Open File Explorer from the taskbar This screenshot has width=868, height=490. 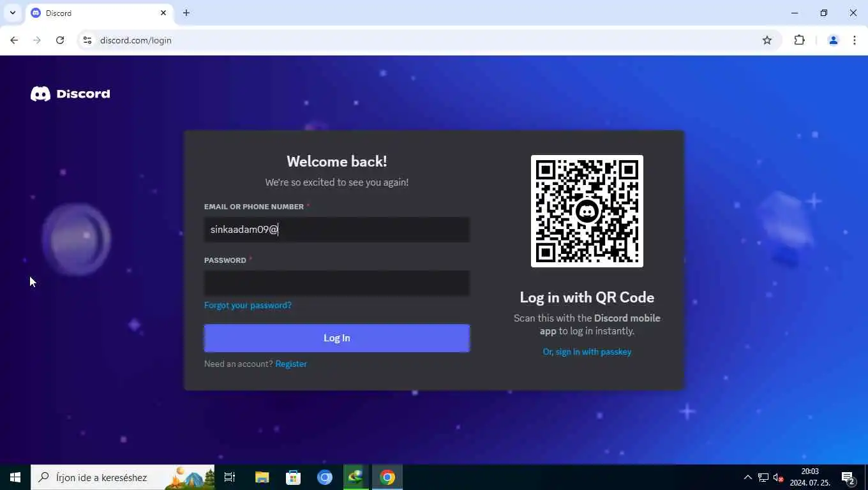tap(262, 477)
